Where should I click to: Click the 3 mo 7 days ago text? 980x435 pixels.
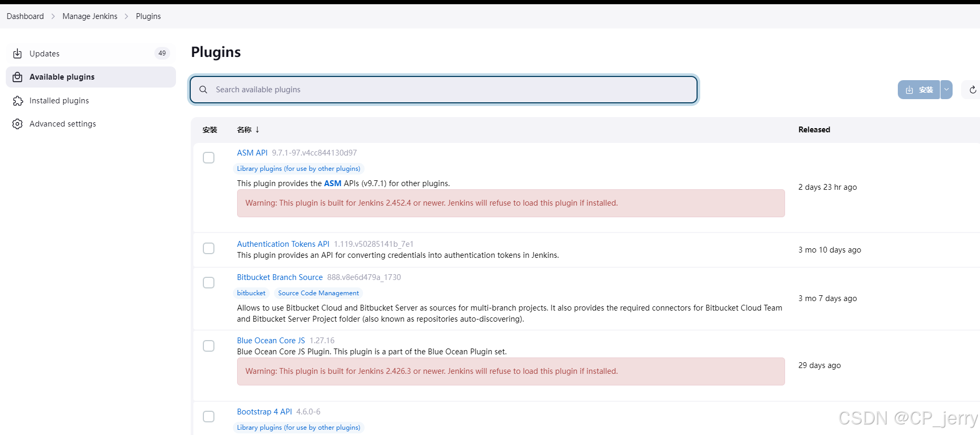[828, 298]
